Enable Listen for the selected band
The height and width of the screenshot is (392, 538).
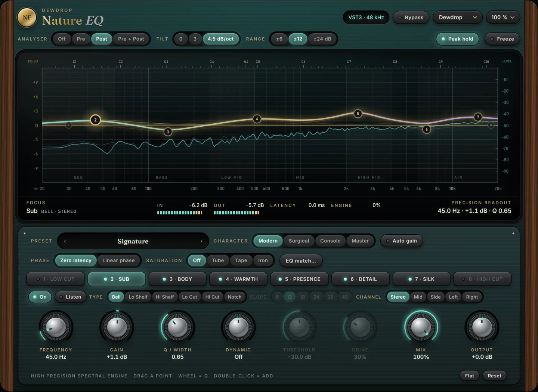coord(71,297)
